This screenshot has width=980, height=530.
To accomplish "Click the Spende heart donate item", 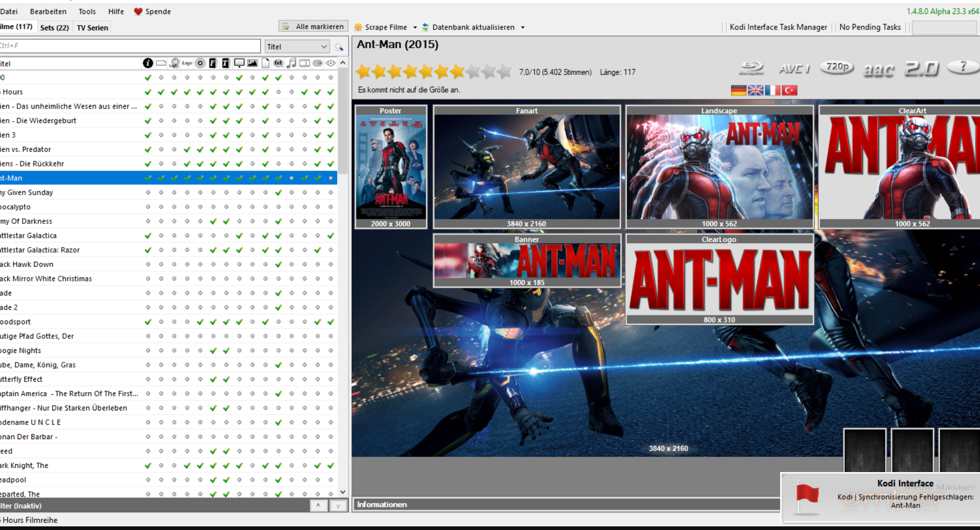I will [x=152, y=11].
